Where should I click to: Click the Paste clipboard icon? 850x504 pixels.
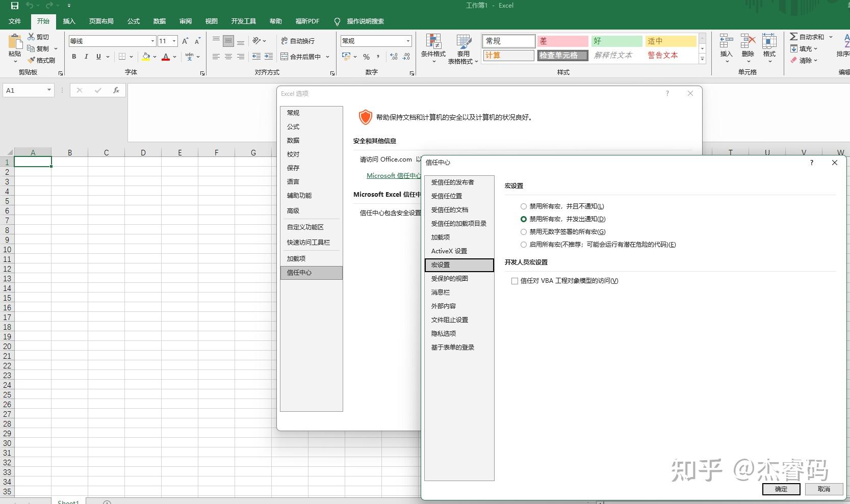15,41
